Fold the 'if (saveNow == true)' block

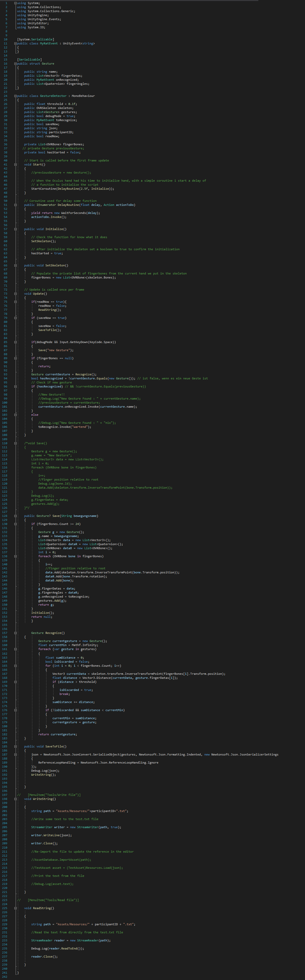click(x=16, y=318)
